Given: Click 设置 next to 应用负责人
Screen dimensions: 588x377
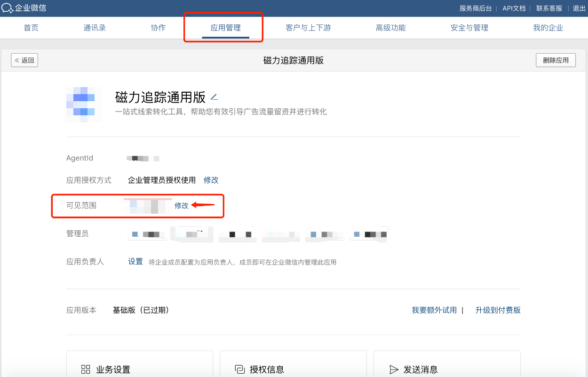Looking at the screenshot, I should (x=135, y=261).
